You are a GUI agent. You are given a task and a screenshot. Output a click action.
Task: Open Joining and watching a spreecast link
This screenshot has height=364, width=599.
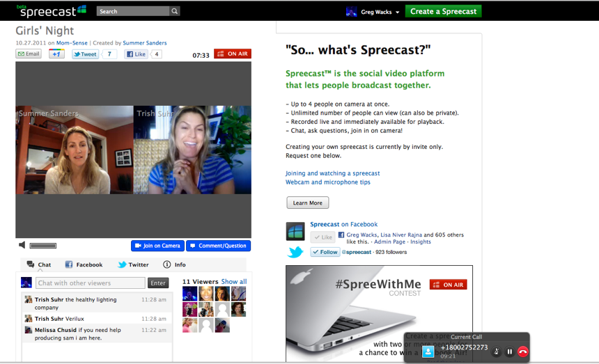(x=333, y=173)
